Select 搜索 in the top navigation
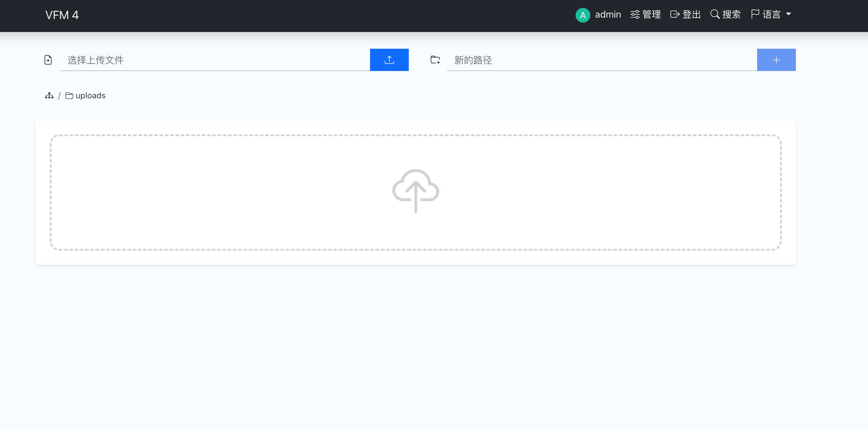This screenshot has width=868, height=429. pyautogui.click(x=731, y=14)
